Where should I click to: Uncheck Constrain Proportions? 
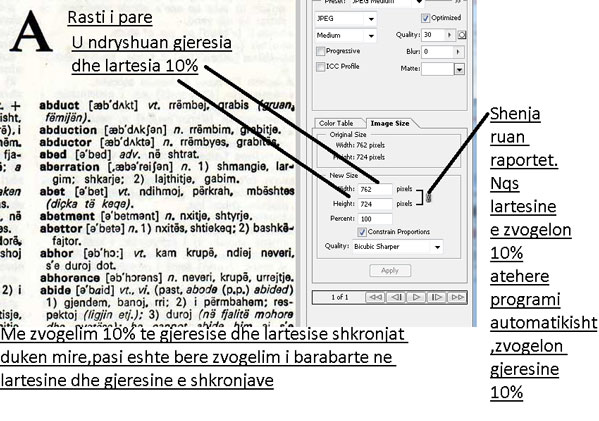(361, 232)
